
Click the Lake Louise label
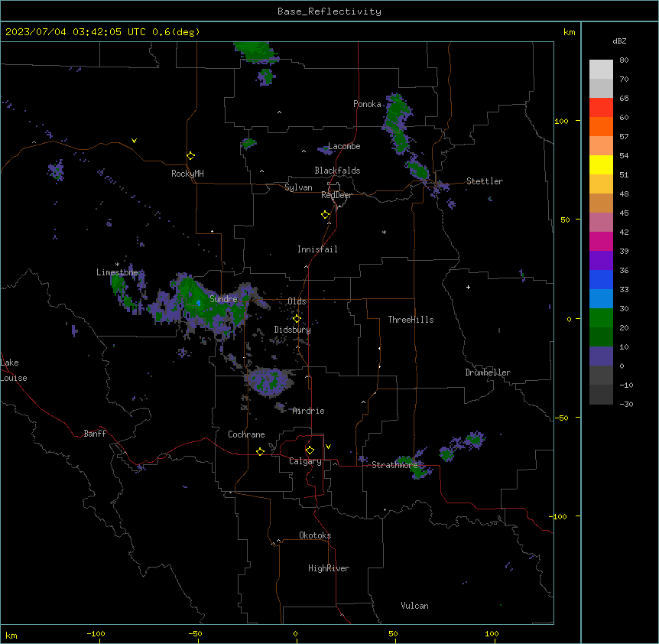[x=12, y=370]
